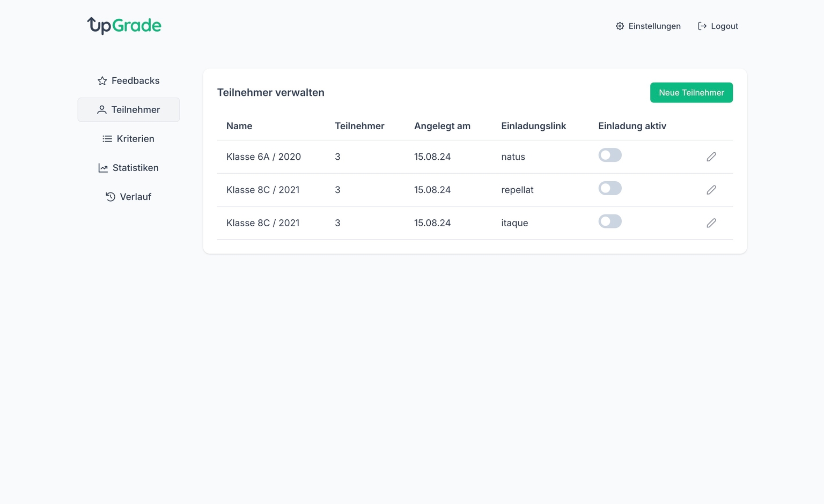Switch on the invitation for itaque
Image resolution: width=824 pixels, height=504 pixels.
(x=610, y=221)
